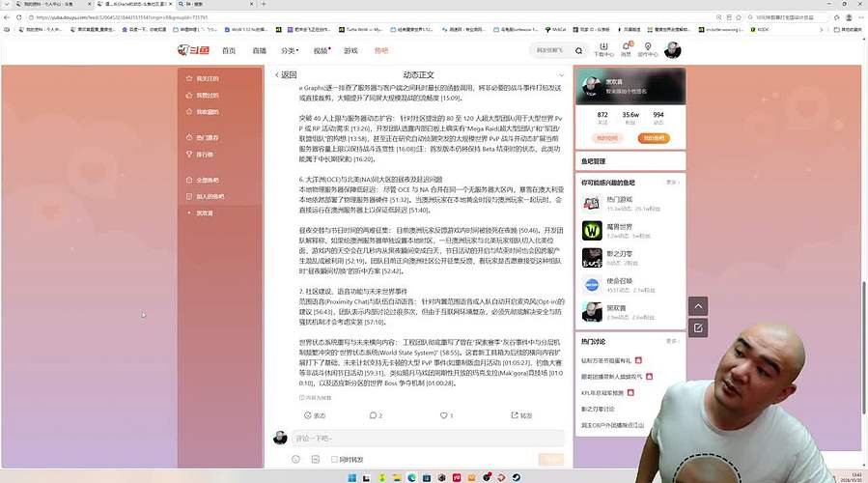Select the highlighted 鱼吧 navigation item
The width and height of the screenshot is (868, 483).
(381, 50)
